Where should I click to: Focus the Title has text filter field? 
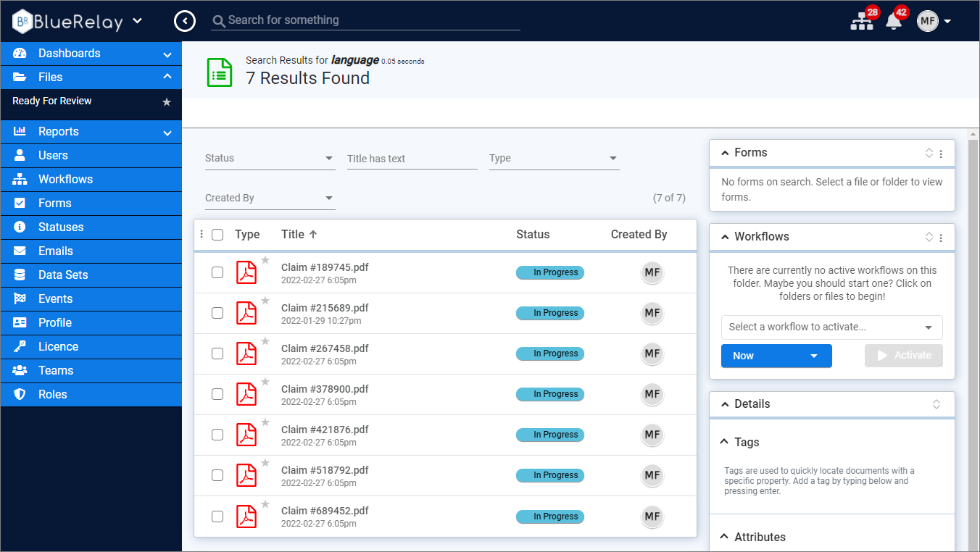pos(412,158)
